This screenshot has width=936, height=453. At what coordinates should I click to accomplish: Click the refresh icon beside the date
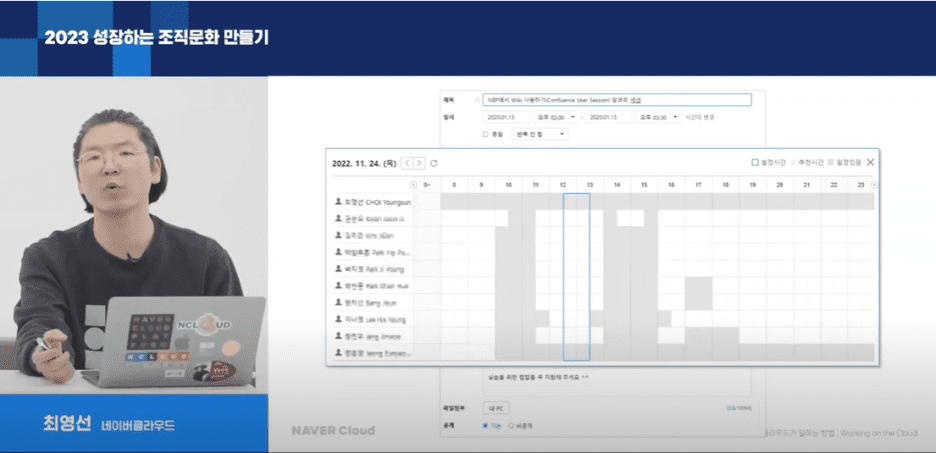tap(433, 163)
